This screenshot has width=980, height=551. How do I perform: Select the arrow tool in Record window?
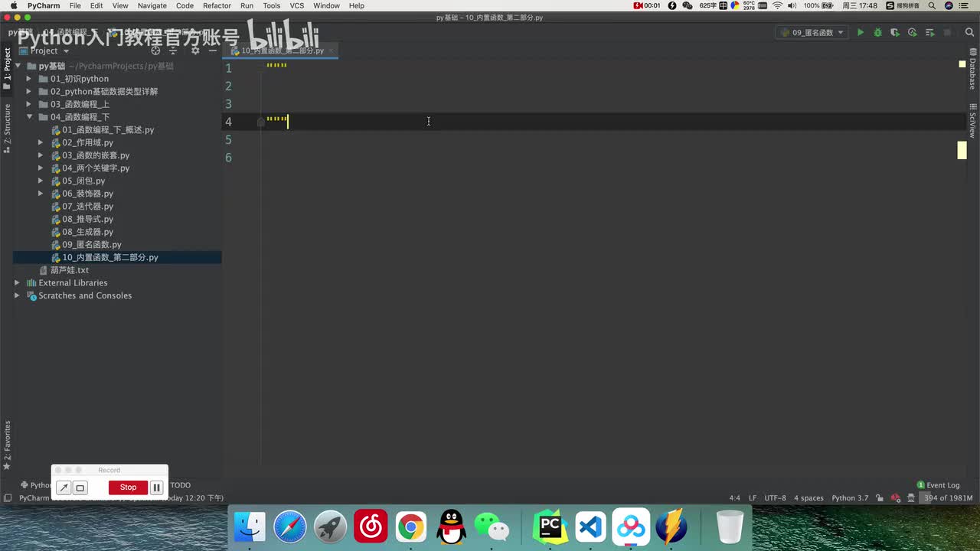click(64, 487)
